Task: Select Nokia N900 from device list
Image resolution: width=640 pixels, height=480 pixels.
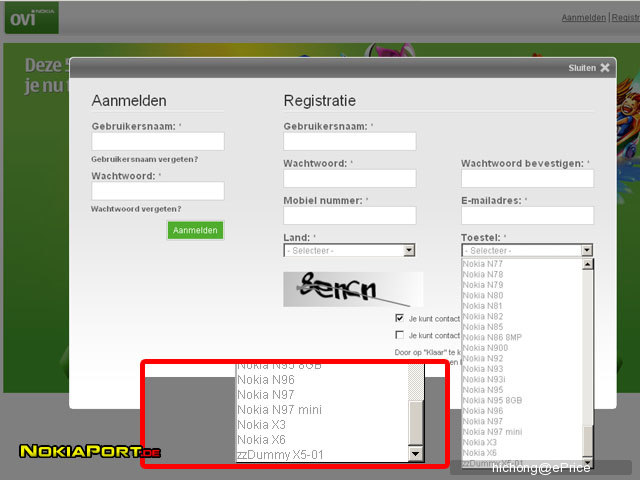Action: [522, 348]
